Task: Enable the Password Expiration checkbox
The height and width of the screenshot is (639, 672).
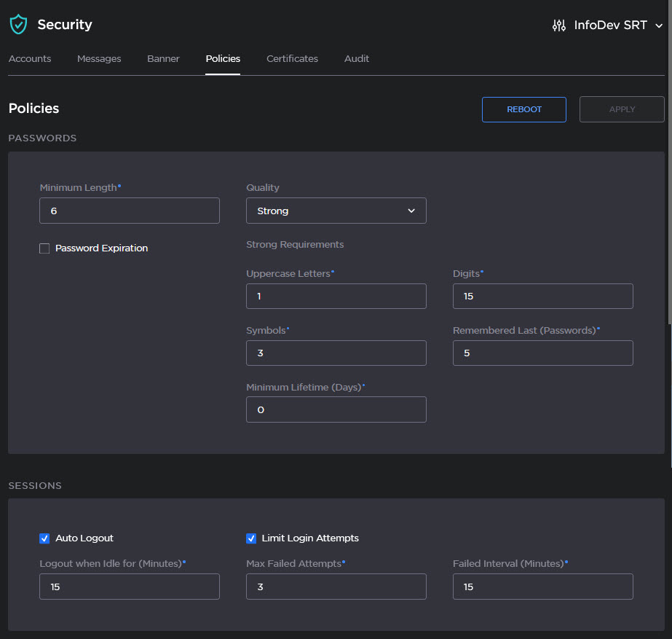Action: coord(44,248)
